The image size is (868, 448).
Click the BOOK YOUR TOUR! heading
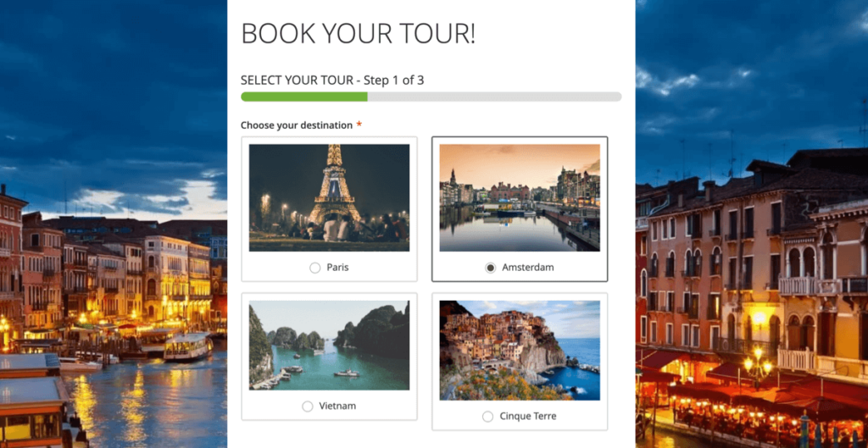pos(359,34)
